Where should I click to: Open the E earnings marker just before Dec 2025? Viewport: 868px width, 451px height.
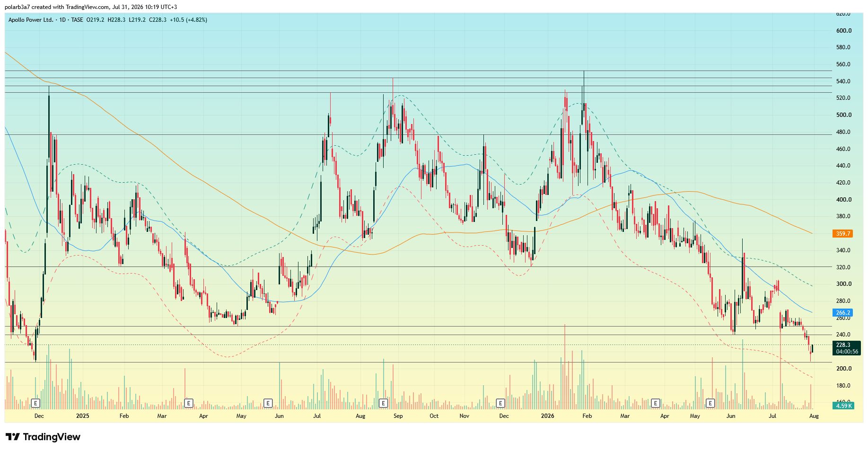tap(500, 403)
